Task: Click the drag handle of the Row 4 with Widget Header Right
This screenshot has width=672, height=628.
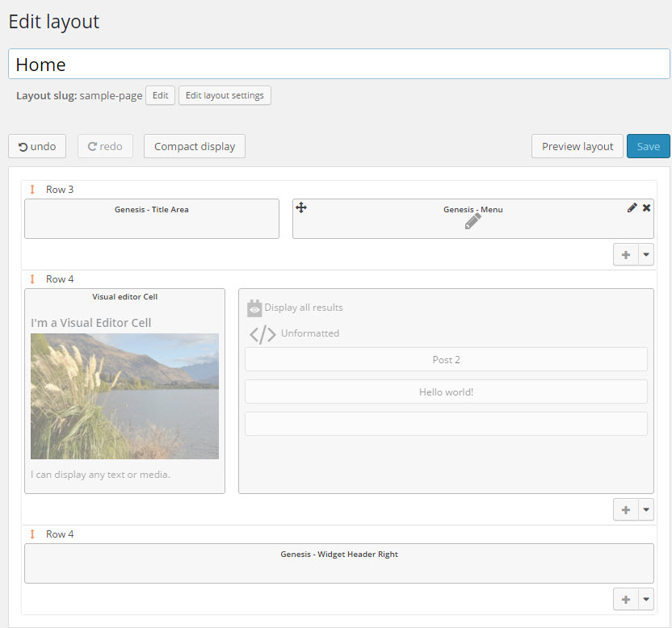Action: pos(32,534)
